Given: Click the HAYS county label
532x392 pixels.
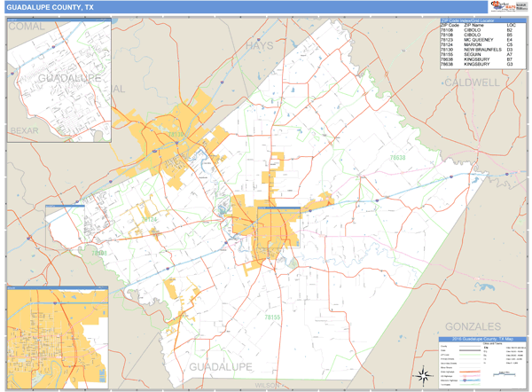Looking at the screenshot, I should point(260,46).
